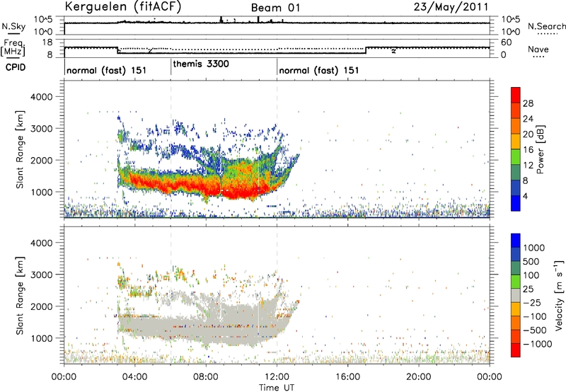Click the "04:00" time axis tick
Viewport: 566px width, 392px height.
tap(134, 377)
